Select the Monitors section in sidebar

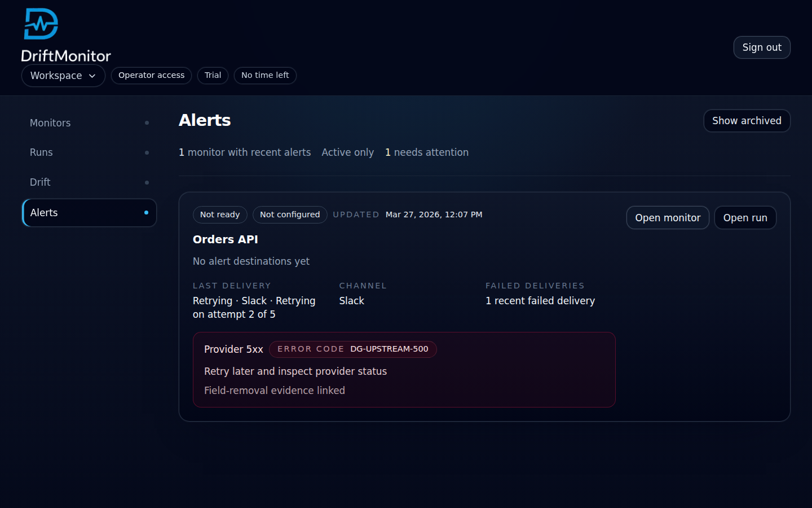[50, 122]
